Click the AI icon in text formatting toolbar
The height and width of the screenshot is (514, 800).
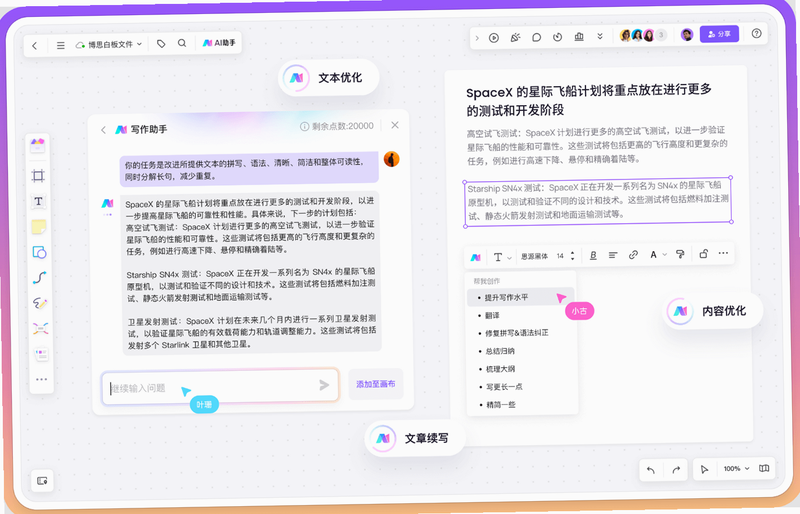pyautogui.click(x=476, y=257)
